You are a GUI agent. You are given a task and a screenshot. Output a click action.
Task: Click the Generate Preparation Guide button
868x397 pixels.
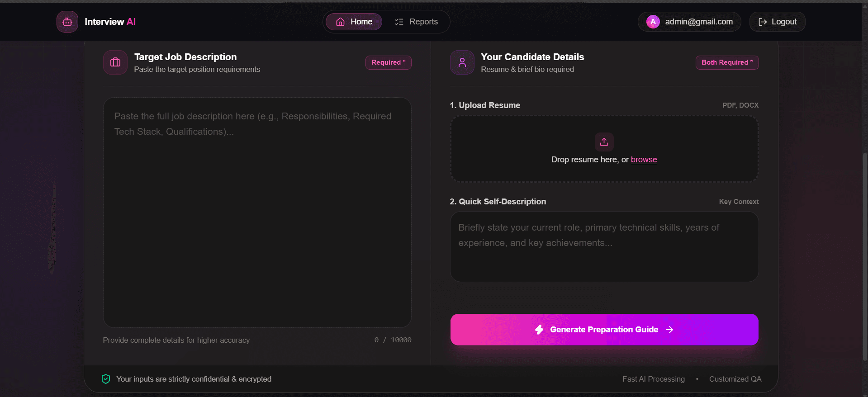click(604, 330)
